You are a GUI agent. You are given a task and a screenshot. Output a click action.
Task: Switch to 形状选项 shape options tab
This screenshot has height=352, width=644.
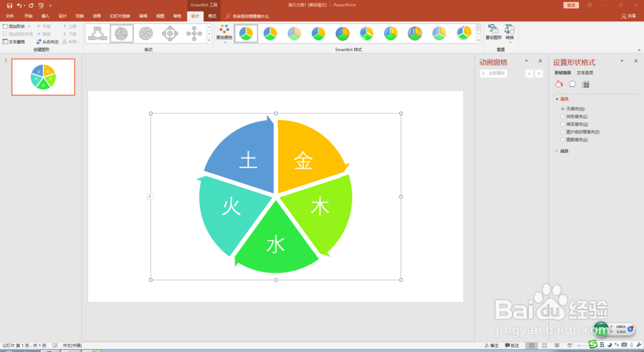(563, 73)
